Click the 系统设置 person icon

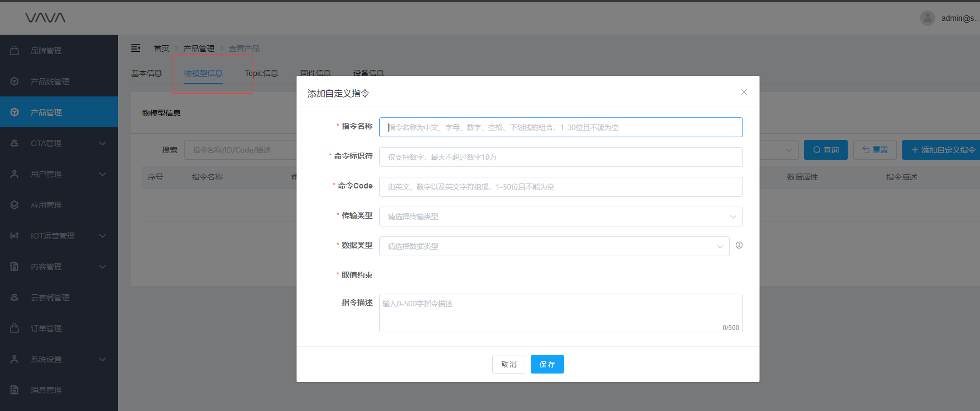click(x=15, y=359)
